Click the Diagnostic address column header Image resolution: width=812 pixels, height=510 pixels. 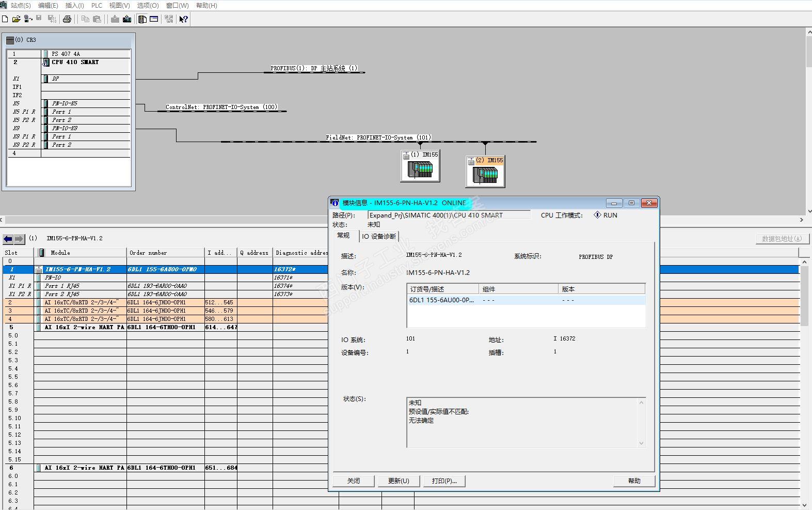(x=301, y=253)
